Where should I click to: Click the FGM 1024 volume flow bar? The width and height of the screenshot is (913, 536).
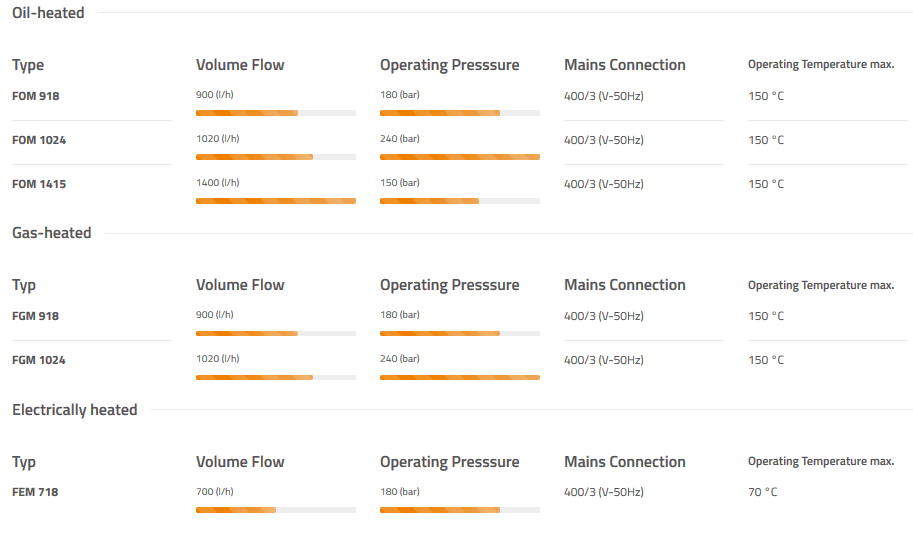click(x=275, y=377)
